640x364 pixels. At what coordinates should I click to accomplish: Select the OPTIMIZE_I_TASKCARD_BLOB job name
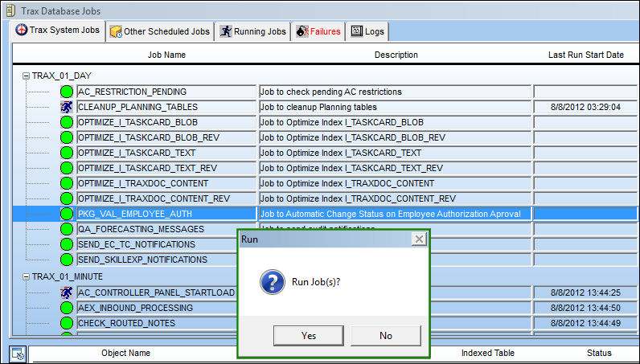(x=166, y=122)
